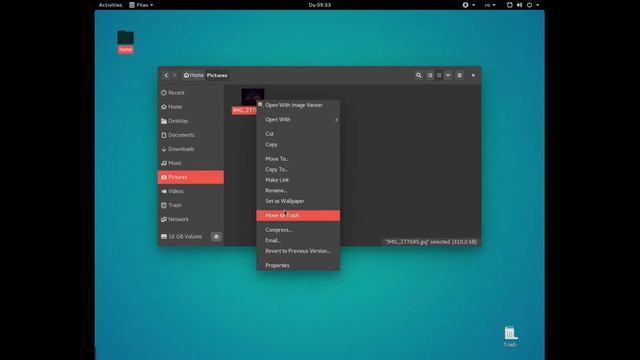Open the Home path breadcrumb
640x360 pixels.
coord(193,76)
